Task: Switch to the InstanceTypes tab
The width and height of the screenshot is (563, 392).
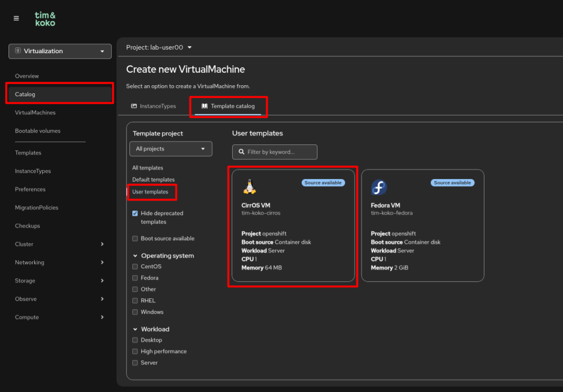Action: (154, 106)
